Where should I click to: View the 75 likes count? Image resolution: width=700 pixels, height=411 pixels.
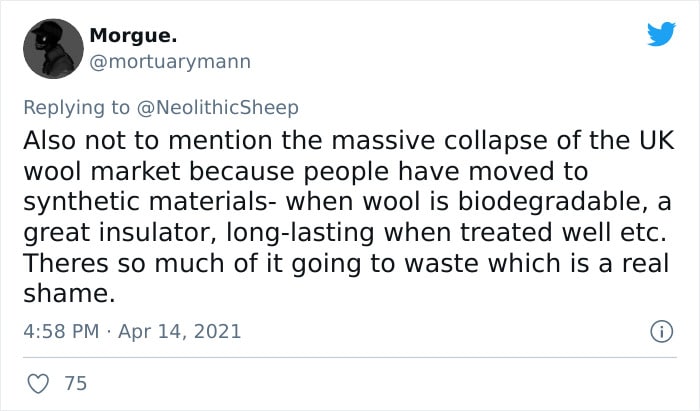(75, 383)
